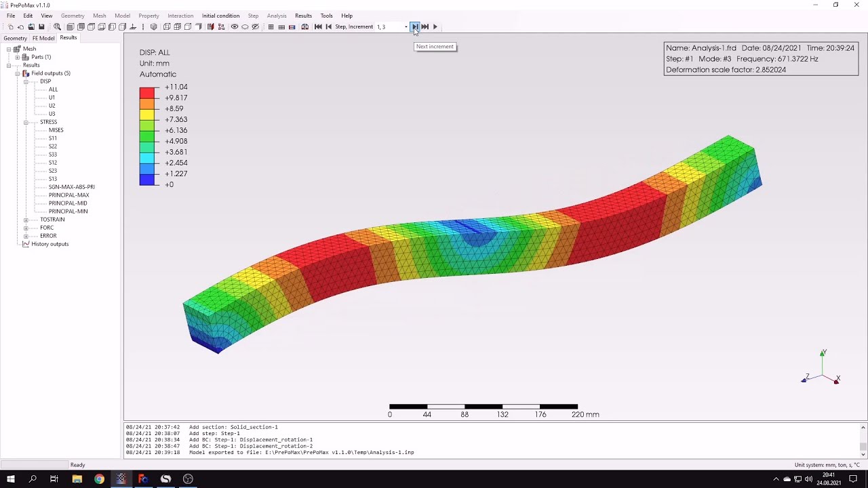Click the undeformed grid results icon
Image resolution: width=868 pixels, height=488 pixels.
coord(271,26)
